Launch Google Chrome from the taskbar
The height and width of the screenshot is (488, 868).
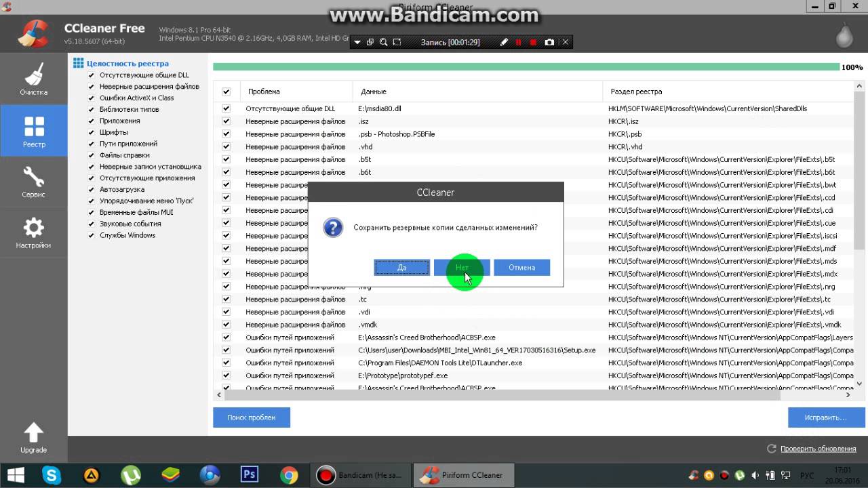pyautogui.click(x=289, y=475)
